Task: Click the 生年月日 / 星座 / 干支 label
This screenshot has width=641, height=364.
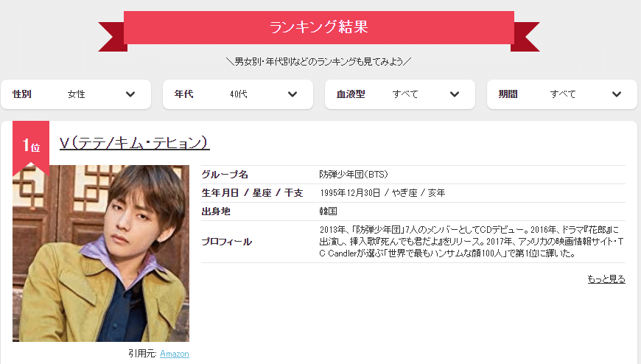Action: (x=252, y=192)
